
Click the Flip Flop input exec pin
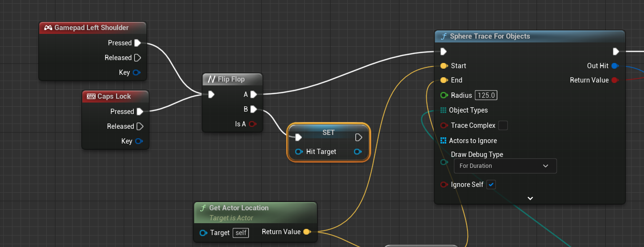coord(211,94)
